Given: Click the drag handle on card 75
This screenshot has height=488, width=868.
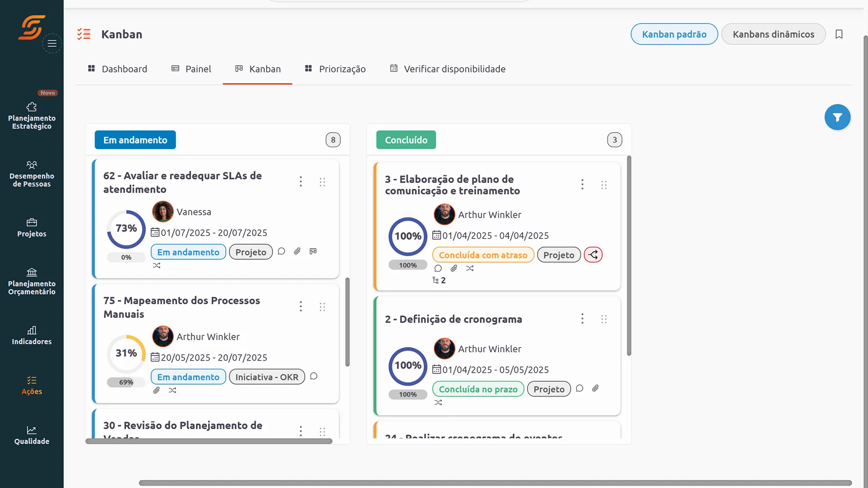Looking at the screenshot, I should point(322,307).
